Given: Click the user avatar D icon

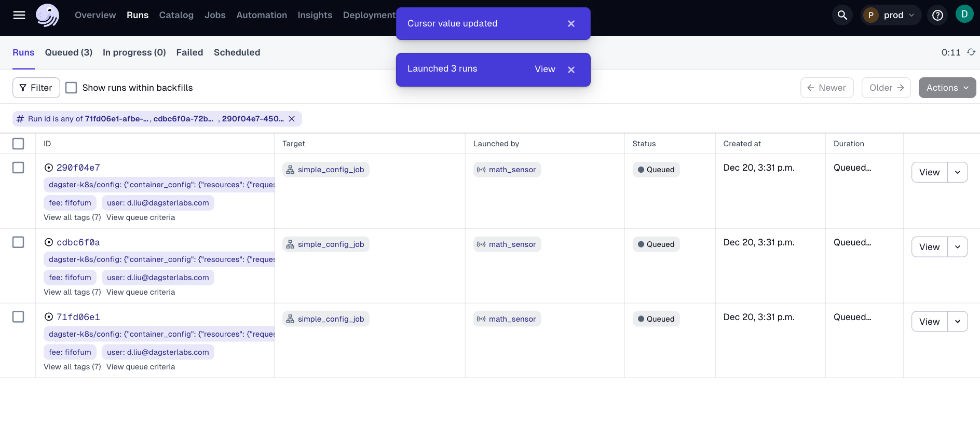Looking at the screenshot, I should (964, 14).
